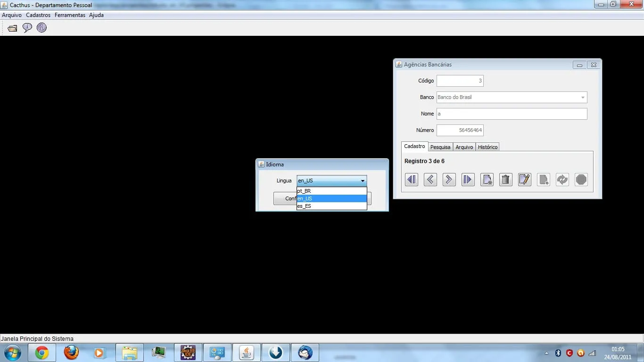Click the Número field showing 56456464

(x=460, y=130)
